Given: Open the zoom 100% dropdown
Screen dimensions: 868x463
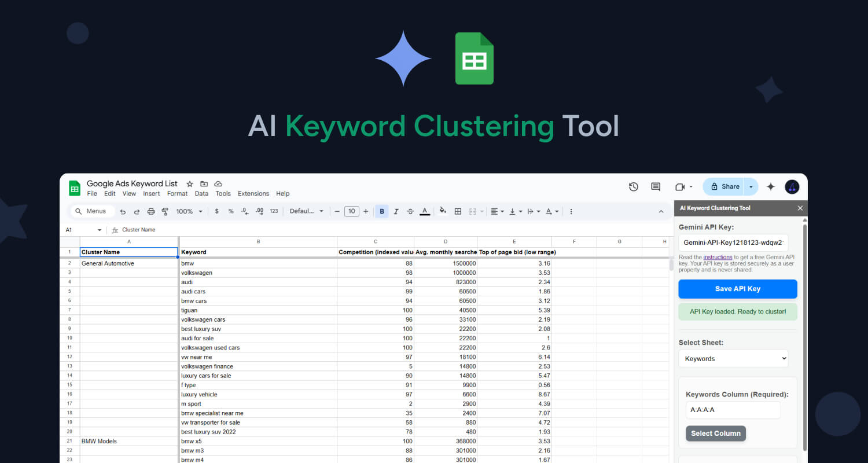Looking at the screenshot, I should [189, 212].
